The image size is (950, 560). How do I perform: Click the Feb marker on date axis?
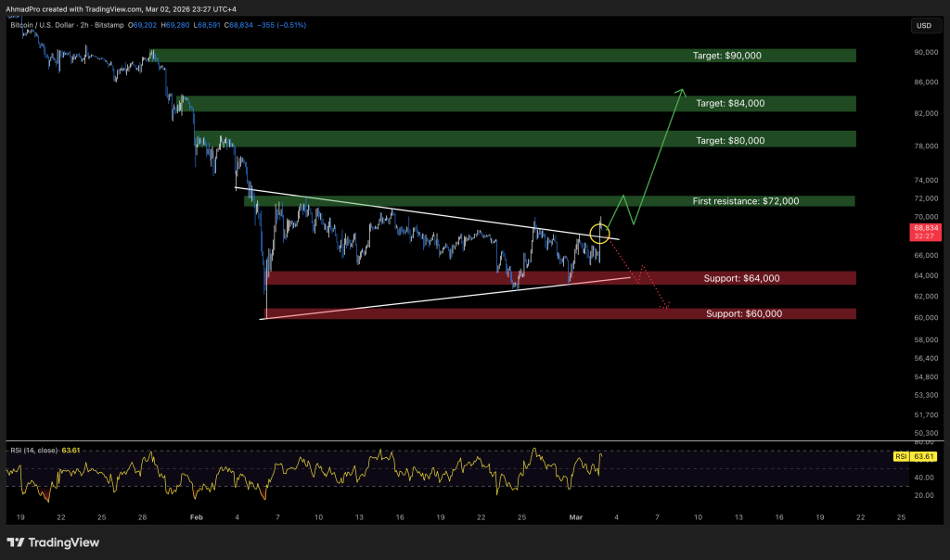(196, 515)
